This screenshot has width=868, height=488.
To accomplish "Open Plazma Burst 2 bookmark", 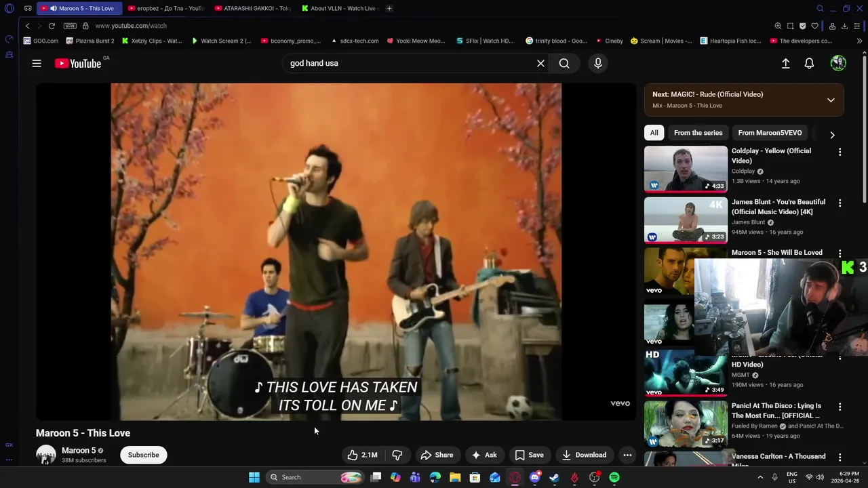I will click(90, 41).
